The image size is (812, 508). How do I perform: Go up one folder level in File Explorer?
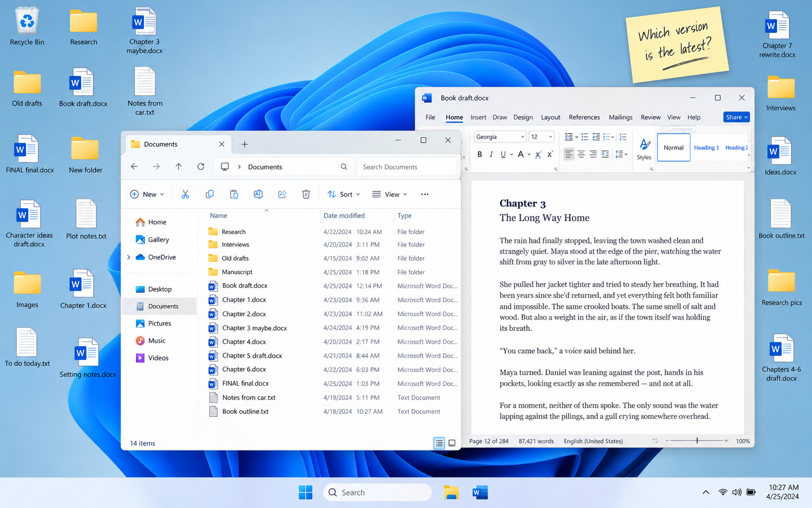pos(179,166)
